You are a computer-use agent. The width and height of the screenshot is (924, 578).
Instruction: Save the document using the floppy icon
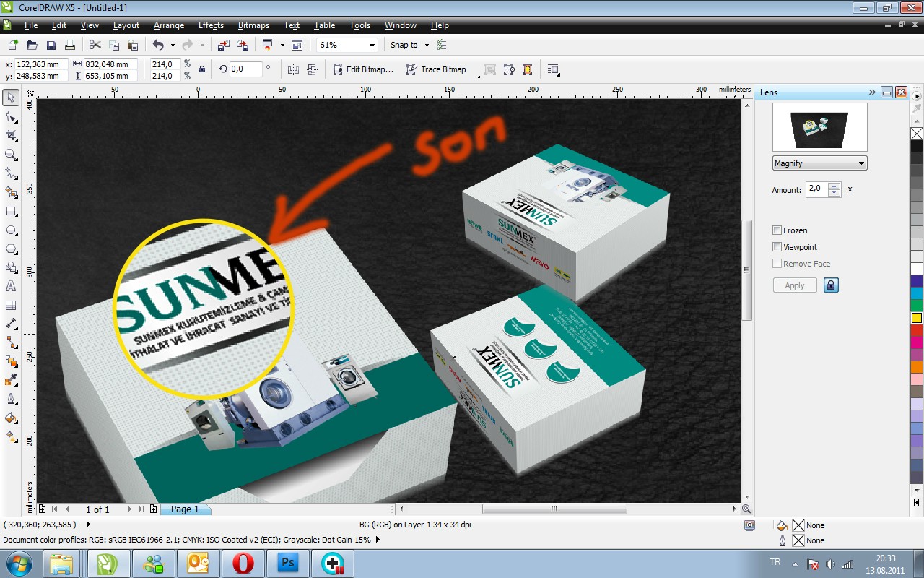pos(51,45)
